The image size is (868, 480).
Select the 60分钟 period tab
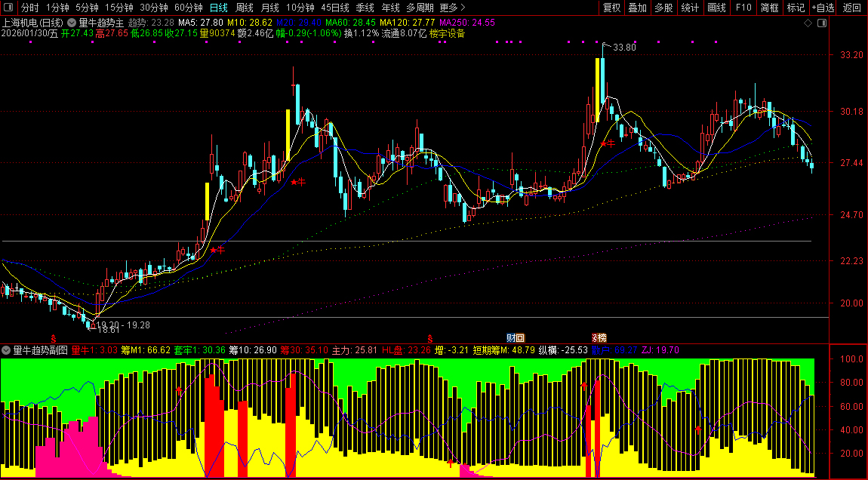tap(189, 8)
